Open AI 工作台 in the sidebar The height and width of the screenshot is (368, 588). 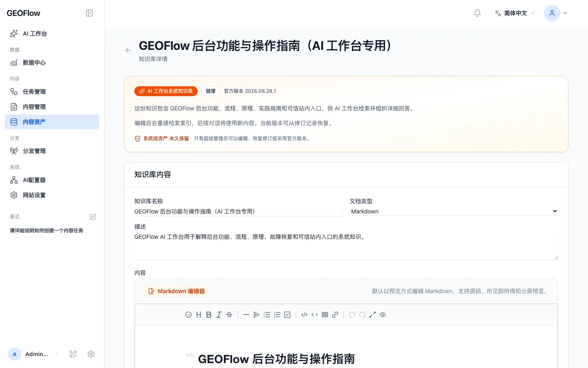point(52,34)
